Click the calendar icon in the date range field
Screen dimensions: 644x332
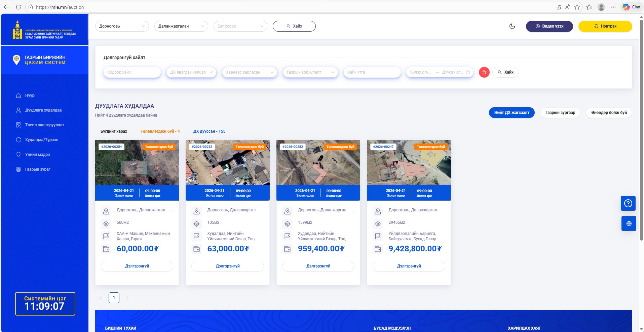point(468,72)
